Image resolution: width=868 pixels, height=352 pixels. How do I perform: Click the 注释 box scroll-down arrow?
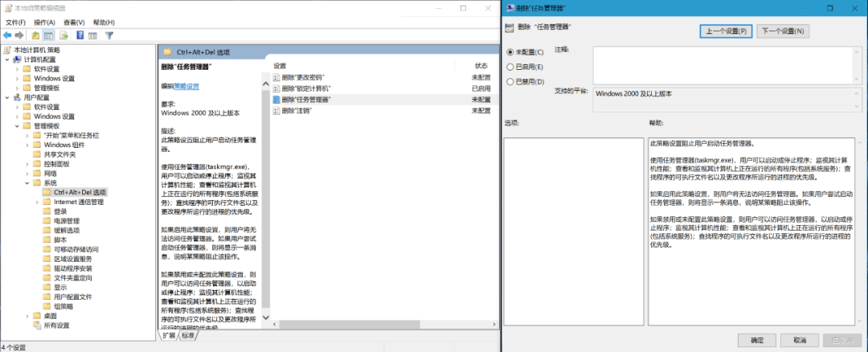[858, 79]
